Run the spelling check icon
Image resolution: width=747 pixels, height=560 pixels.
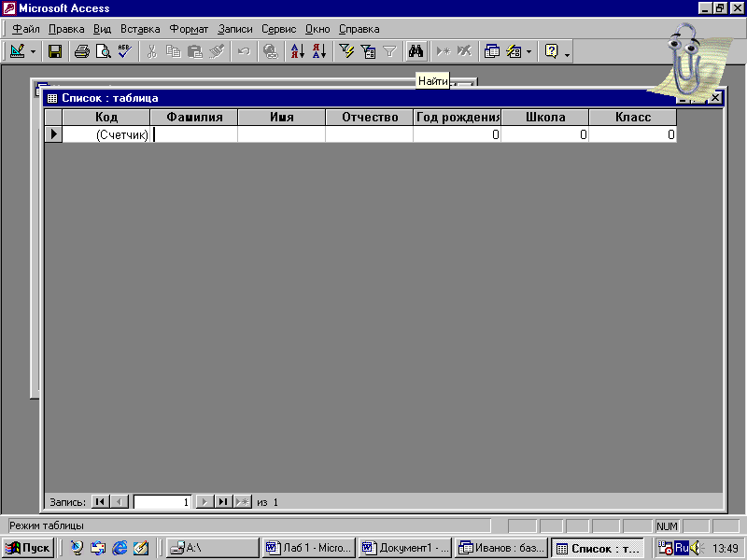125,51
